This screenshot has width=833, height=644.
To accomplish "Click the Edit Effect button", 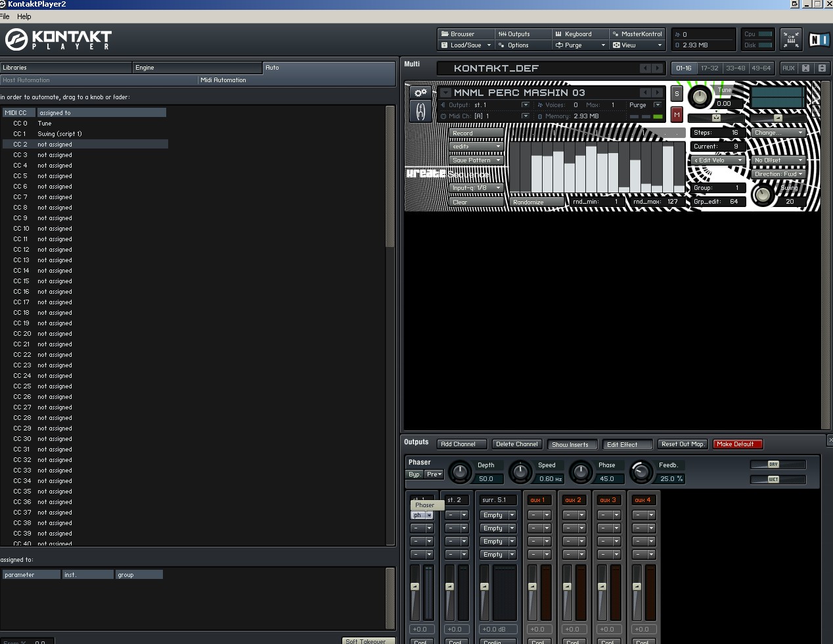I will [x=627, y=445].
